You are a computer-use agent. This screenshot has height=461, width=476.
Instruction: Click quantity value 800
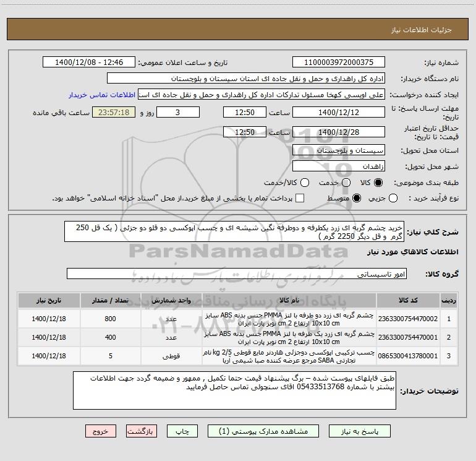110,319
